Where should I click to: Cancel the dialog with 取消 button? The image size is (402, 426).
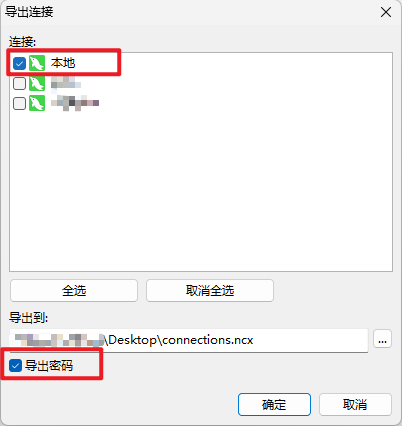pyautogui.click(x=355, y=405)
